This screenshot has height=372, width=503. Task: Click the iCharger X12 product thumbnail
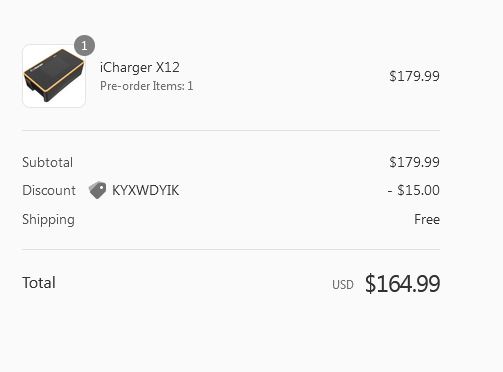(x=54, y=76)
